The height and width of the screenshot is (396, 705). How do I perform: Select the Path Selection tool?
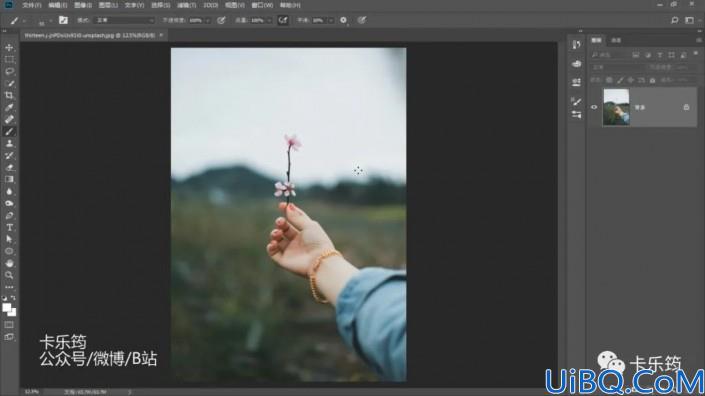pyautogui.click(x=9, y=239)
